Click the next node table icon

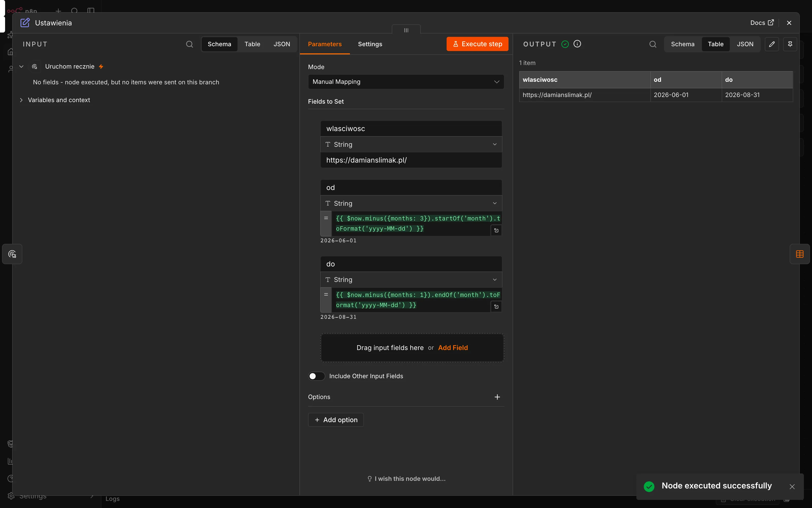point(800,254)
